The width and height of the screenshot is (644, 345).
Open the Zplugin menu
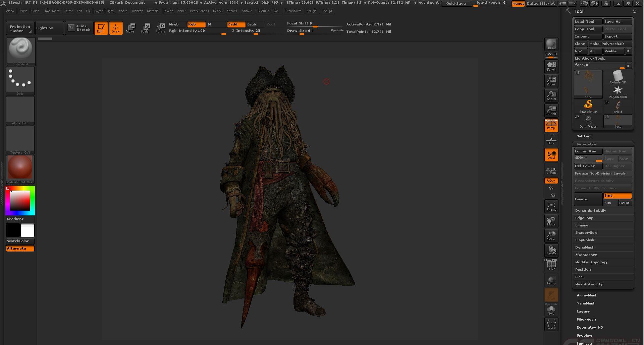point(311,11)
